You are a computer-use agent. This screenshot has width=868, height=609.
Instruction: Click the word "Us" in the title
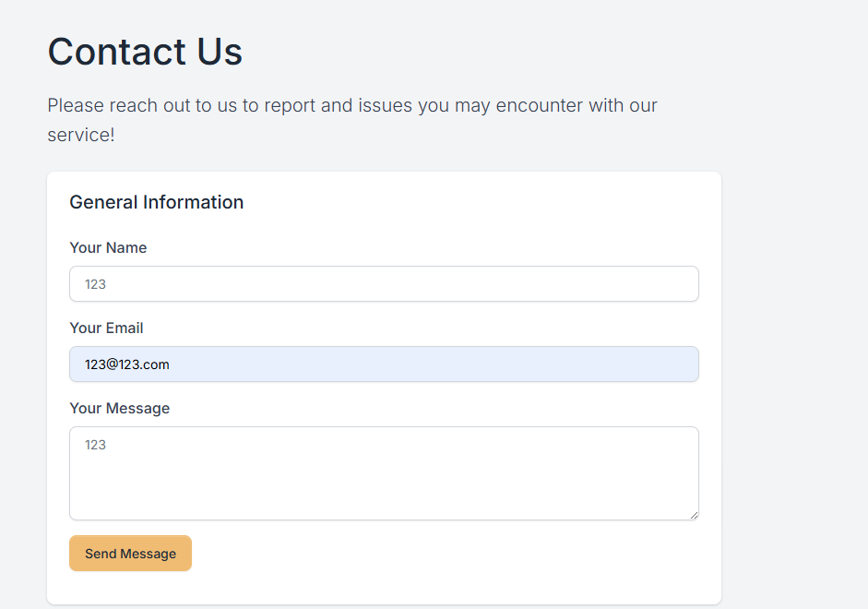click(219, 51)
